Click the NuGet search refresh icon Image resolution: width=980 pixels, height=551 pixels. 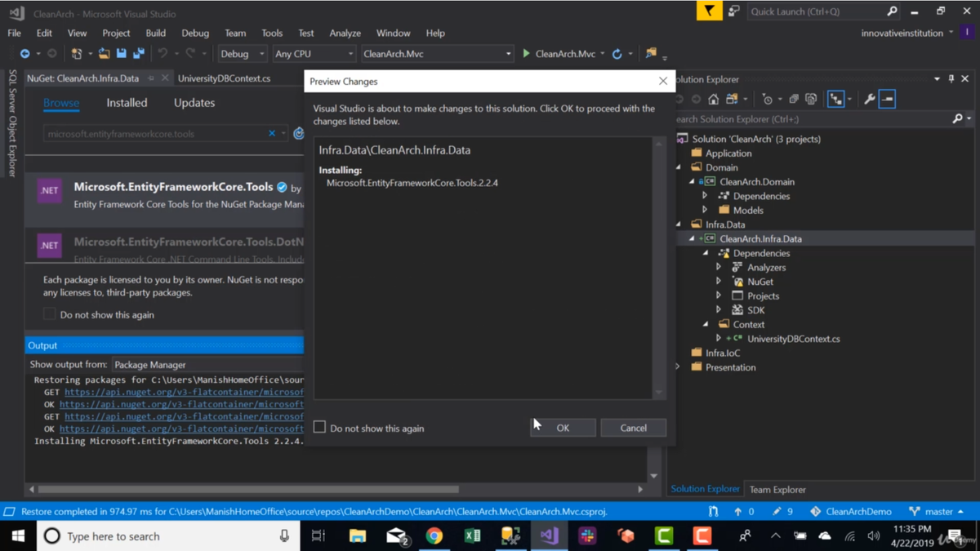pyautogui.click(x=299, y=134)
